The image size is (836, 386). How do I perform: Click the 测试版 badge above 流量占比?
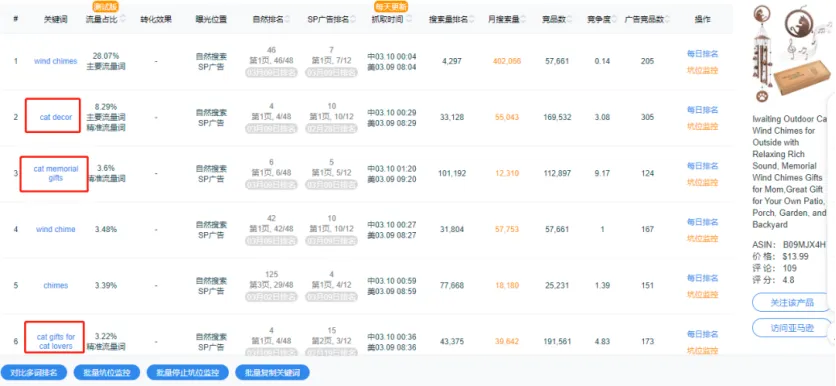pyautogui.click(x=106, y=6)
